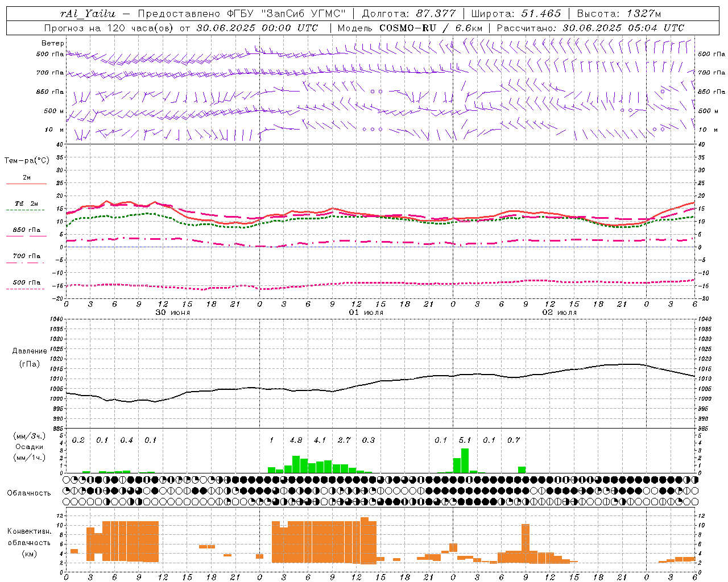The width and height of the screenshot is (728, 582).
Task: Click the (км) unit of convective cloudiness
Action: (30, 554)
